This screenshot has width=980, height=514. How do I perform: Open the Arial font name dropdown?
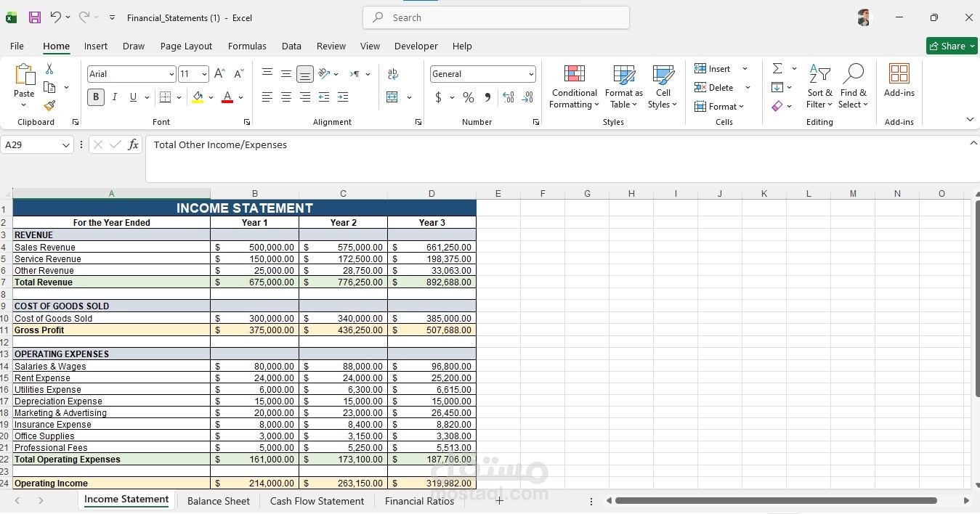171,74
